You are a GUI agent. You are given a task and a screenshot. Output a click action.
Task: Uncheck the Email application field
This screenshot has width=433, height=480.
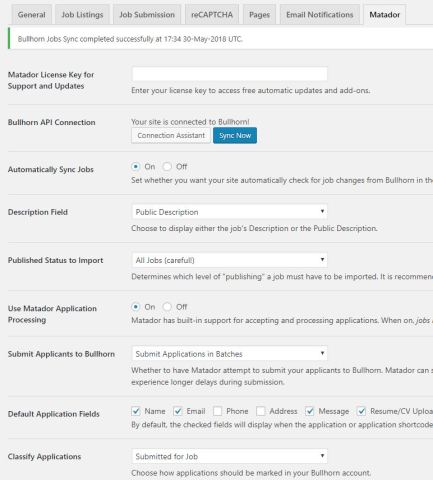(178, 411)
